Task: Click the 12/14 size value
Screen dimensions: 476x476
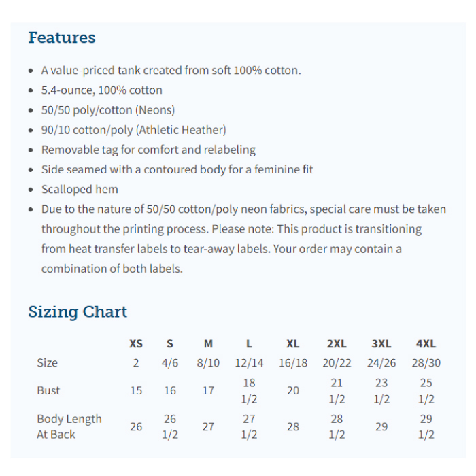Action: 249,363
